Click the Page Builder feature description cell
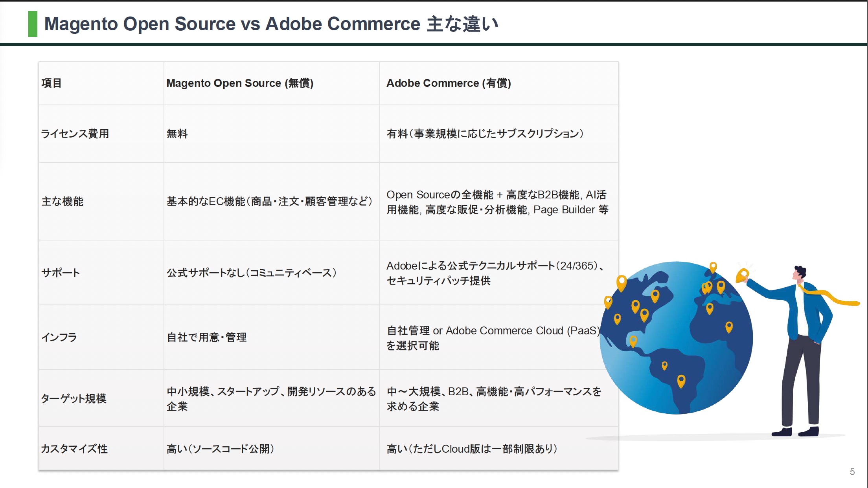This screenshot has height=488, width=868. [497, 202]
